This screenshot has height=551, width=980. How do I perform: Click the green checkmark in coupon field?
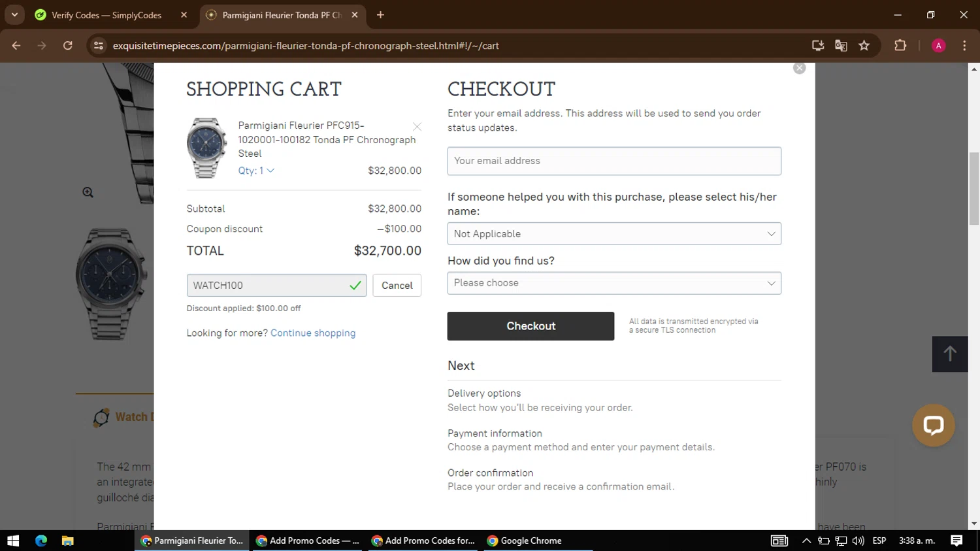pos(355,286)
